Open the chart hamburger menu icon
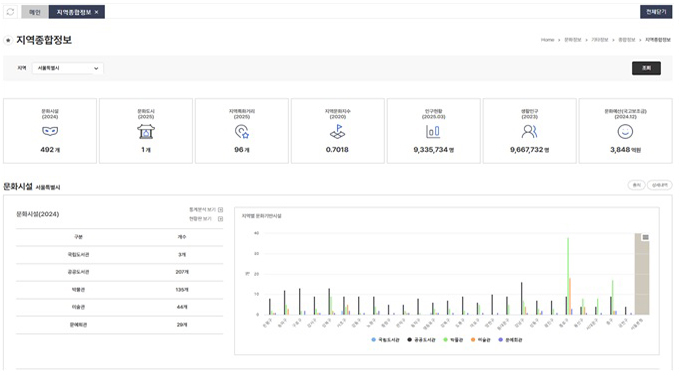The image size is (680, 384). [645, 237]
